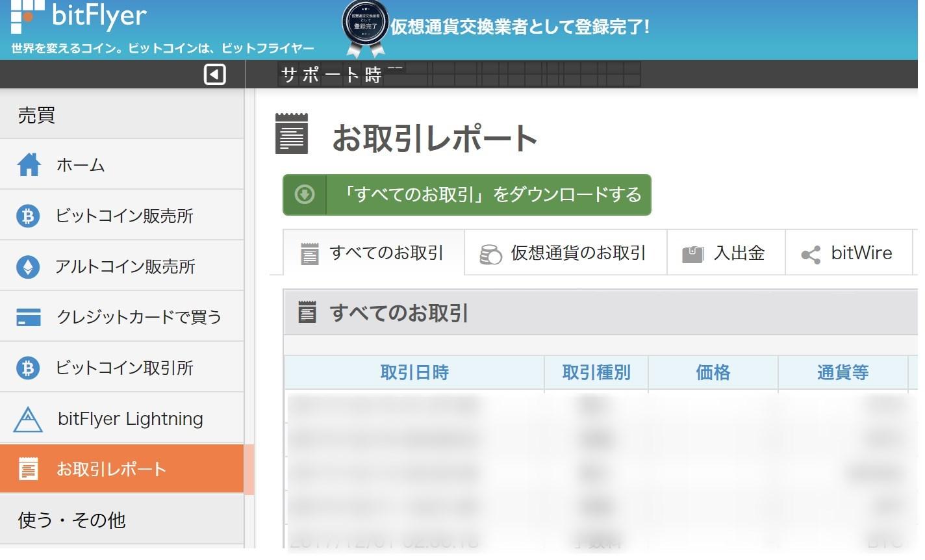This screenshot has height=560, width=925.
Task: Sort by the 価格 column header
Action: 713,372
